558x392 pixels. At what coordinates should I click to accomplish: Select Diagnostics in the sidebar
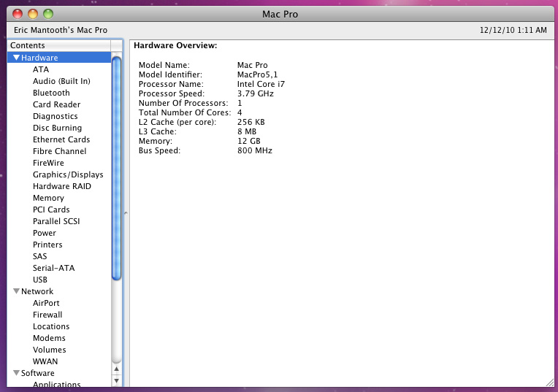click(56, 116)
